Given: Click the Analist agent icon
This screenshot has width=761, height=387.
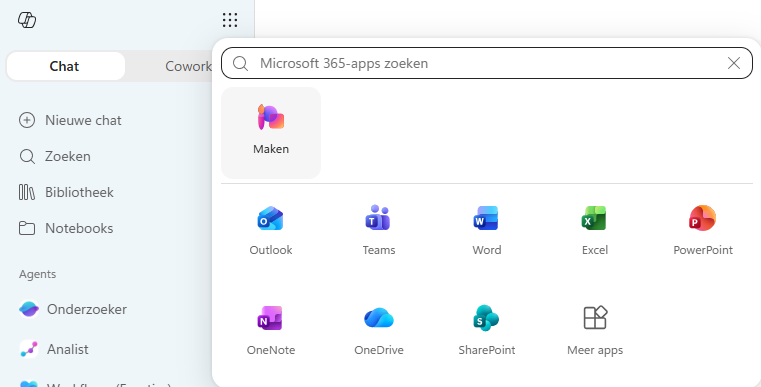Looking at the screenshot, I should [29, 349].
